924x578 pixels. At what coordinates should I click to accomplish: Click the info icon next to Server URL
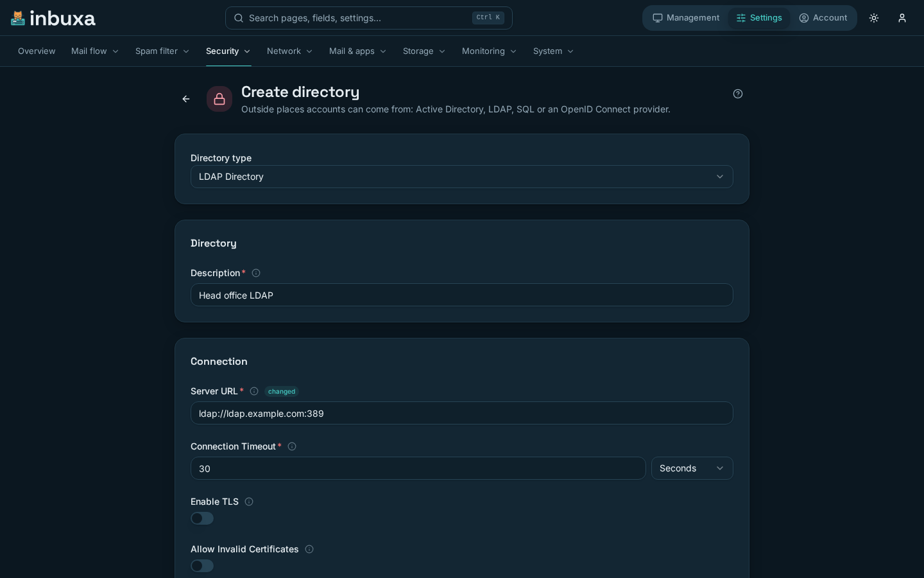click(254, 391)
